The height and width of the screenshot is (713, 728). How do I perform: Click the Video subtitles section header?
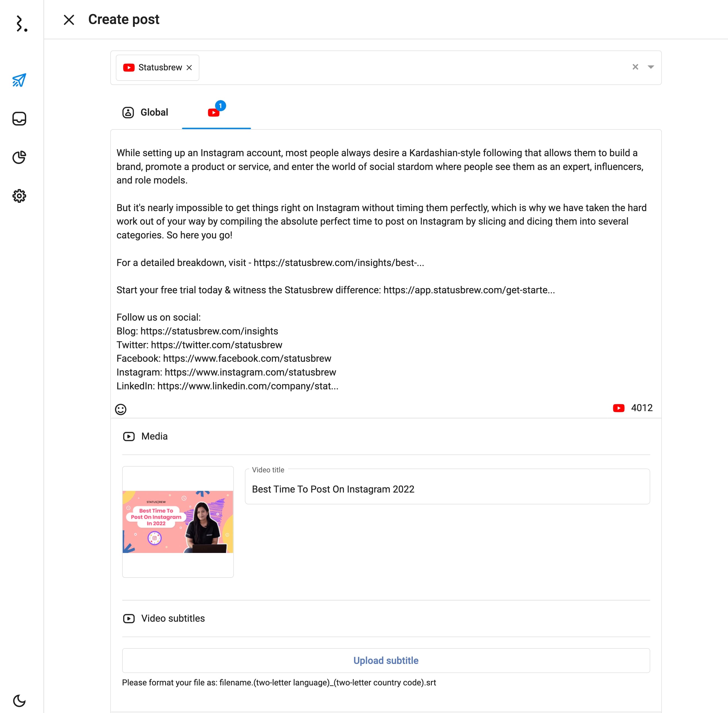(x=164, y=618)
